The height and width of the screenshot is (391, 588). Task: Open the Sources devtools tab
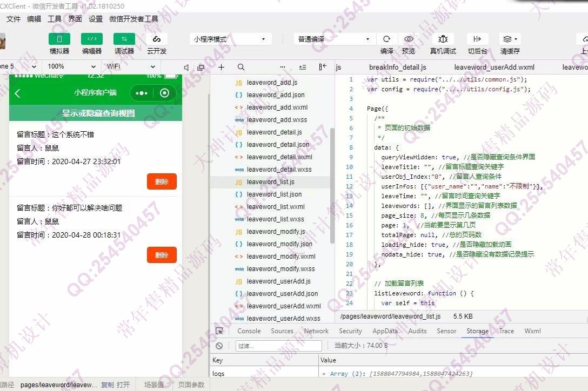(x=282, y=331)
